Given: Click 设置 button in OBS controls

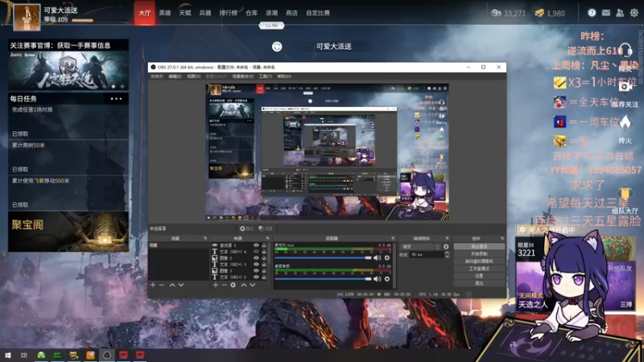Looking at the screenshot, I should tap(479, 276).
